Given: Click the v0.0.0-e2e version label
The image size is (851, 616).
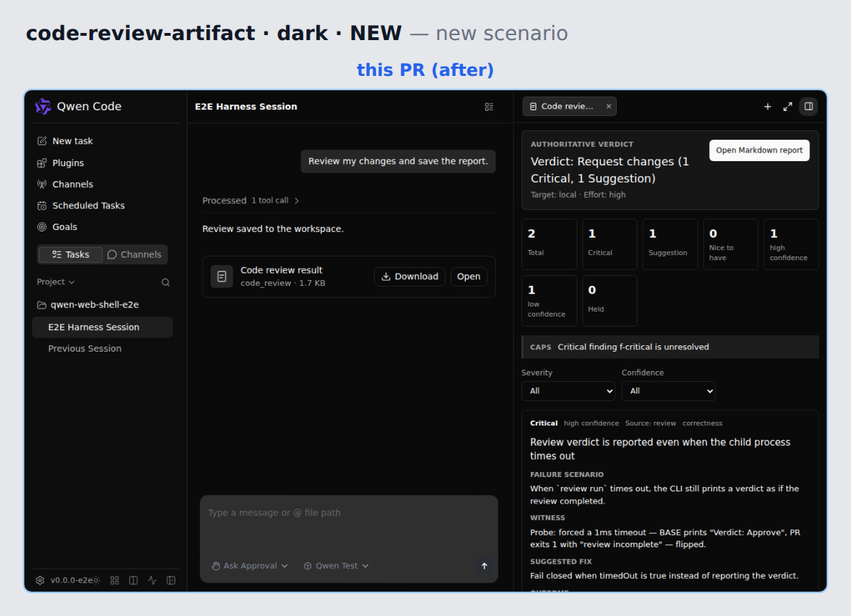Looking at the screenshot, I should click(71, 580).
